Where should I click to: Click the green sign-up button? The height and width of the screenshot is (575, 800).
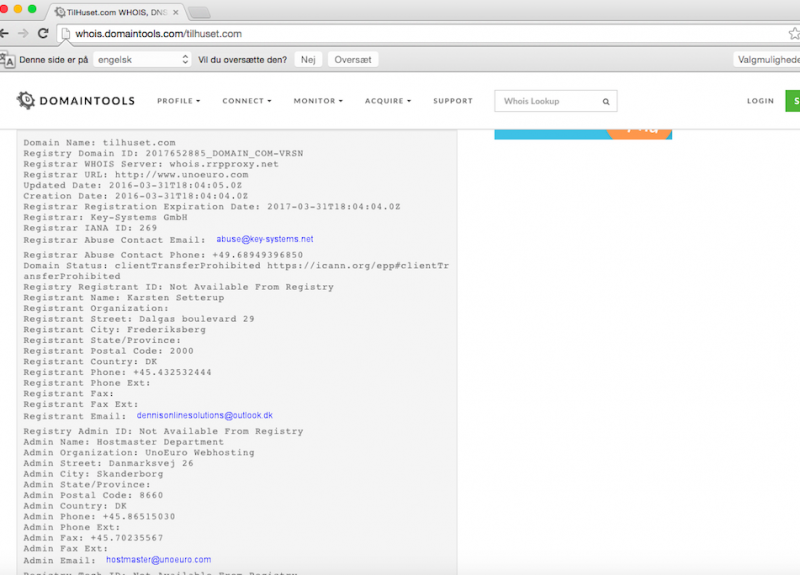coord(793,101)
